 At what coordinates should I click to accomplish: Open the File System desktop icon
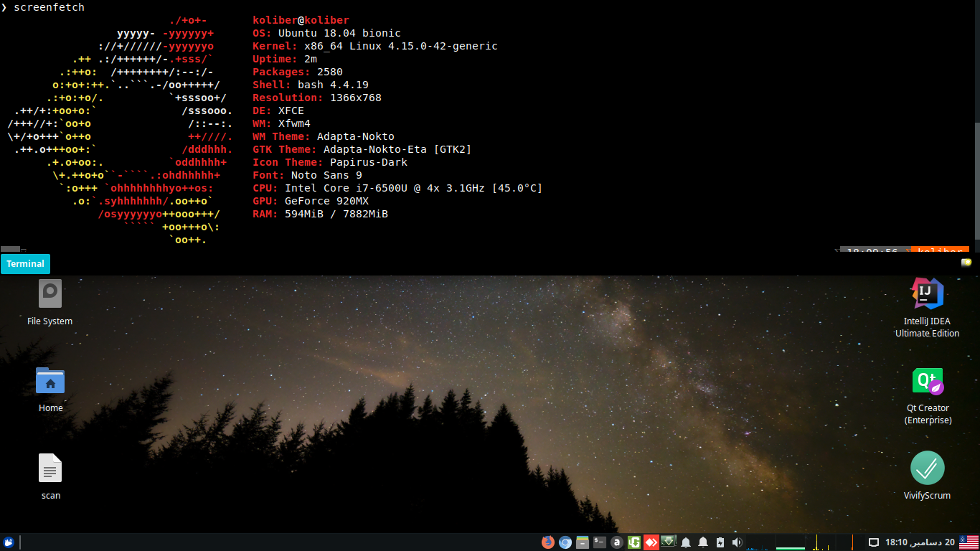(50, 301)
